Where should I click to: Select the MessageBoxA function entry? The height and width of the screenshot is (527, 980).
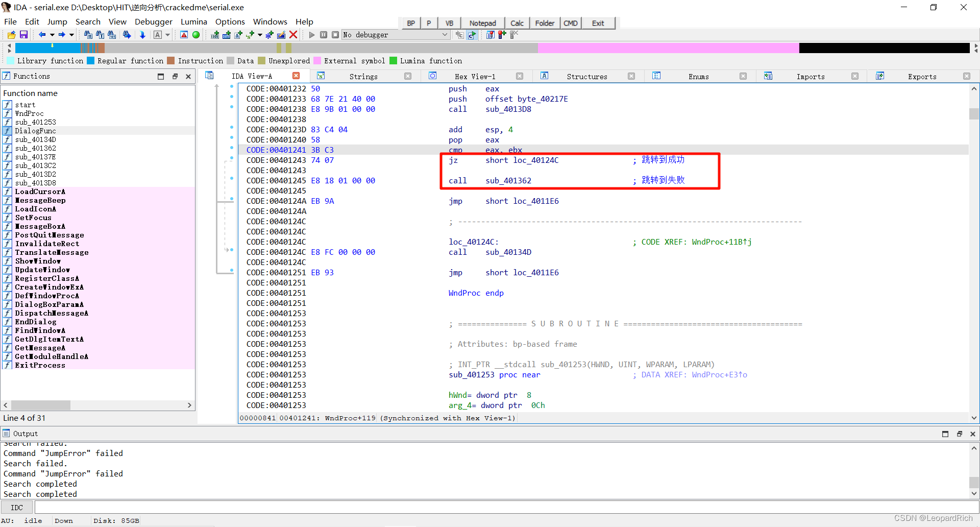[x=41, y=226]
